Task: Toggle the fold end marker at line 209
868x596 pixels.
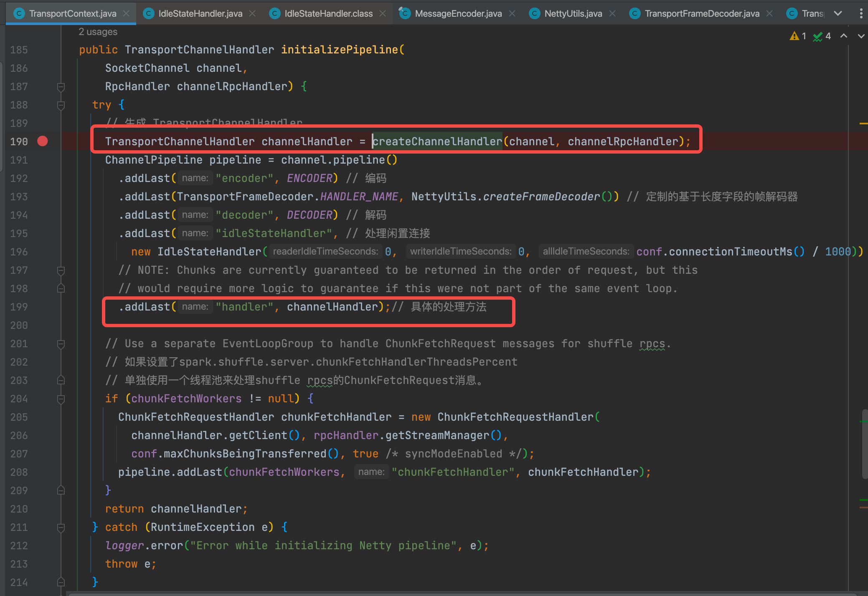Action: click(61, 490)
